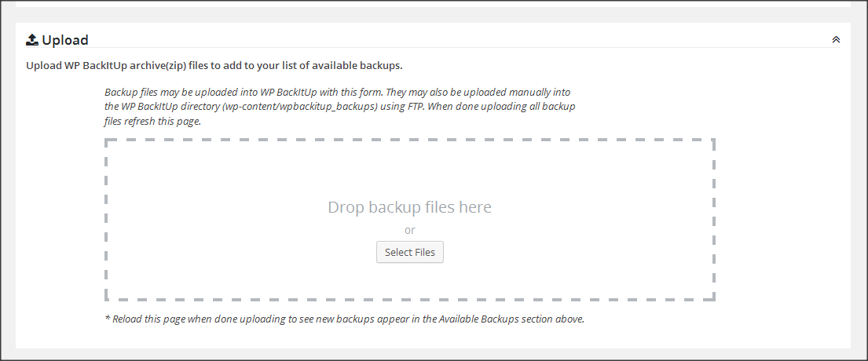The height and width of the screenshot is (361, 868).
Task: Click the asterisk starting the reload footnote
Action: pos(107,319)
